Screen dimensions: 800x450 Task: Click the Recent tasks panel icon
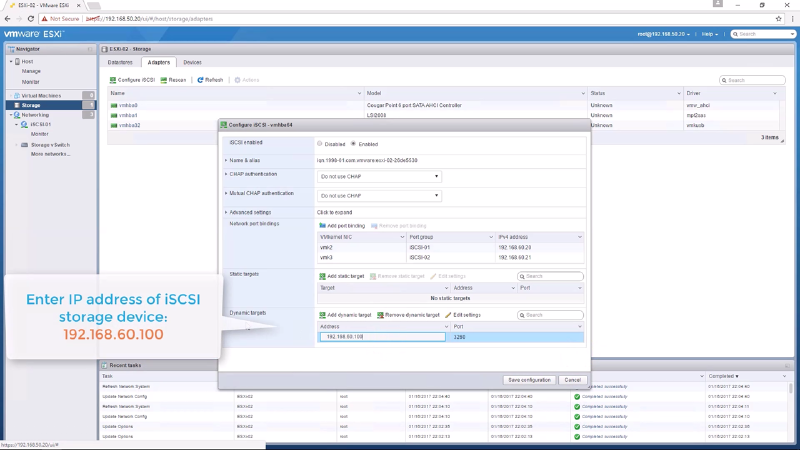pos(105,365)
